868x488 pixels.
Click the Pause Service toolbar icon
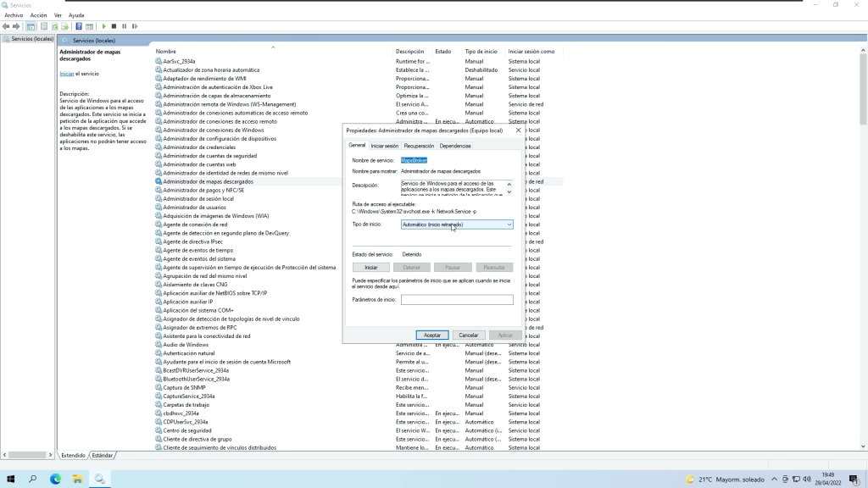pos(125,26)
